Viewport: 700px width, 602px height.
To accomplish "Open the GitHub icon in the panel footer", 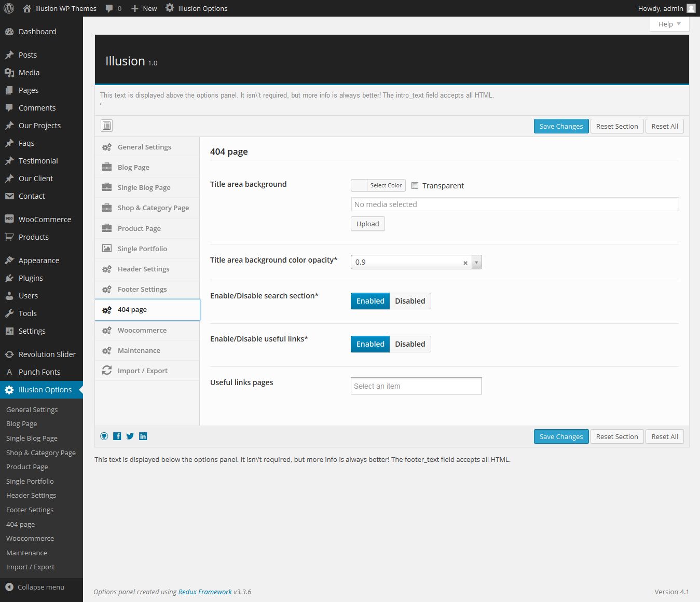I will click(x=104, y=436).
